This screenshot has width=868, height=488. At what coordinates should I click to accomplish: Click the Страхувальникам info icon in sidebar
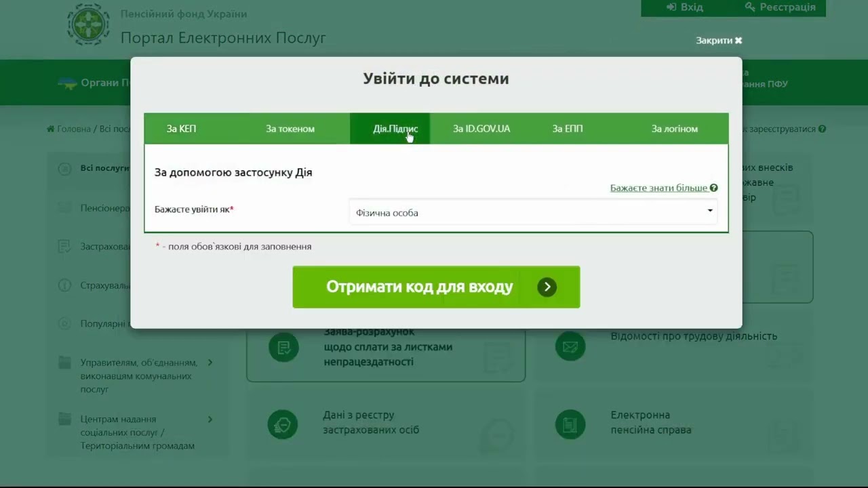click(x=64, y=285)
